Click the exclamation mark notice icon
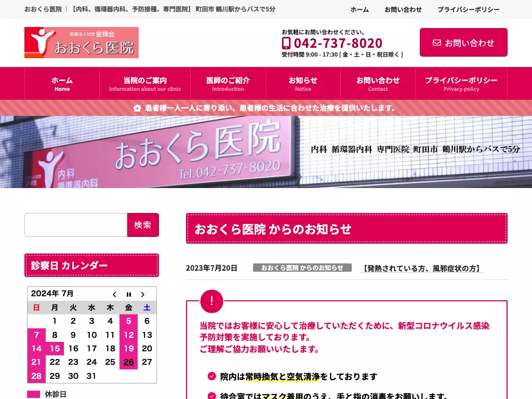Screen dimensions: 532x399 (x=212, y=301)
